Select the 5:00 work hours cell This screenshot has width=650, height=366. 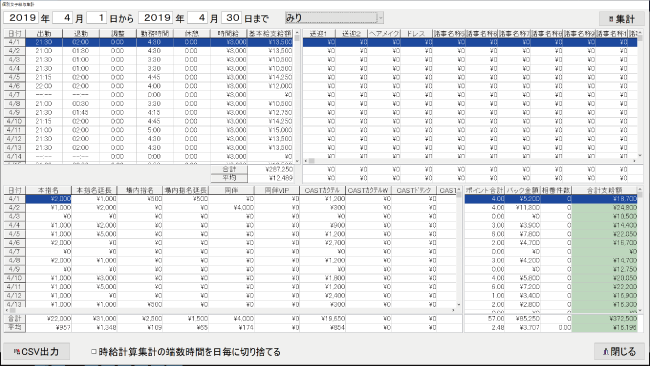coord(155,130)
